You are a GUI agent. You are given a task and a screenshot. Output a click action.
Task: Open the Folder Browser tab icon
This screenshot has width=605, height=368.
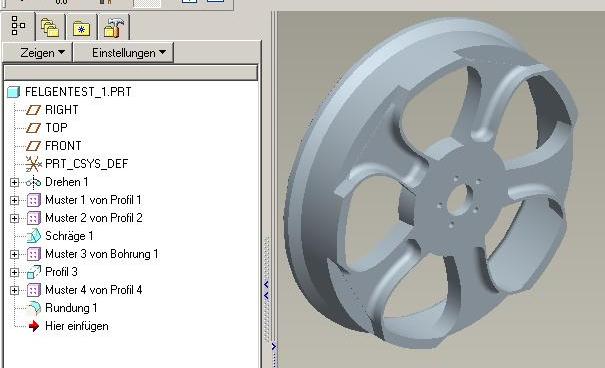[x=50, y=28]
